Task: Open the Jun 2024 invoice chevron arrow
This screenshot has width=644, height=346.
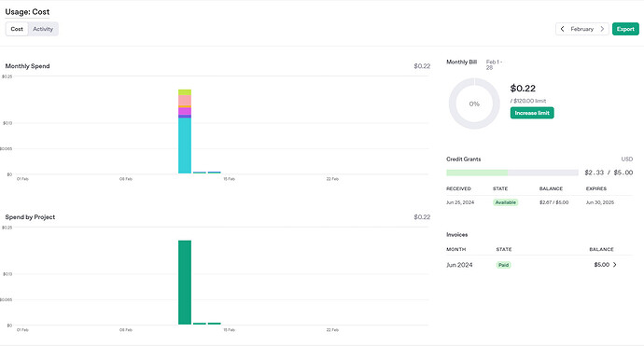Action: [x=615, y=265]
